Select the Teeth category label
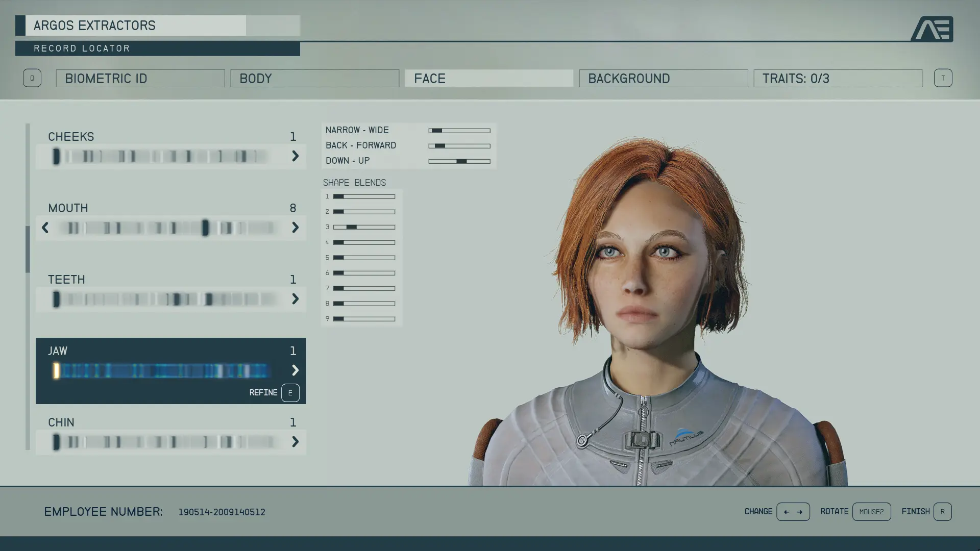Screen dimensions: 980x551 point(66,280)
